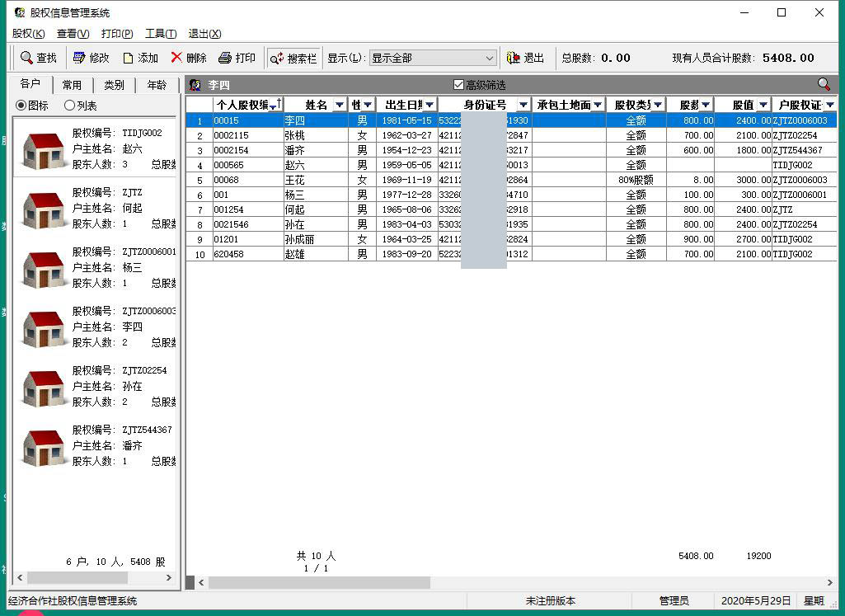Select the 图标 radio button
845x616 pixels.
coord(21,106)
